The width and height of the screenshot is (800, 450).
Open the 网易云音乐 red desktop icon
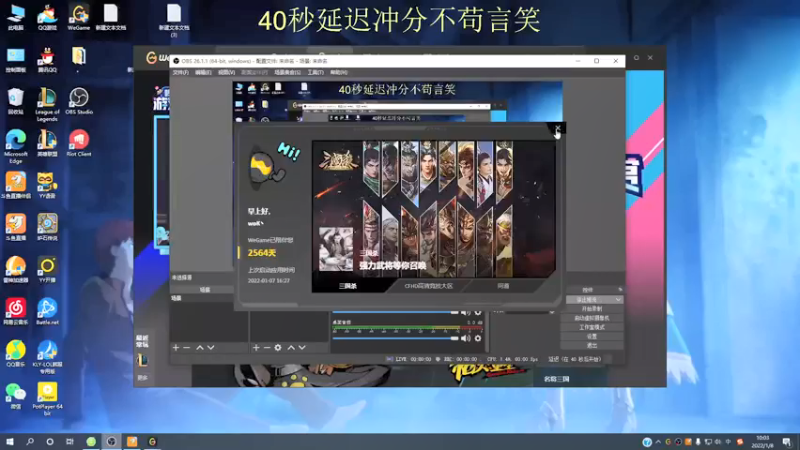click(16, 312)
